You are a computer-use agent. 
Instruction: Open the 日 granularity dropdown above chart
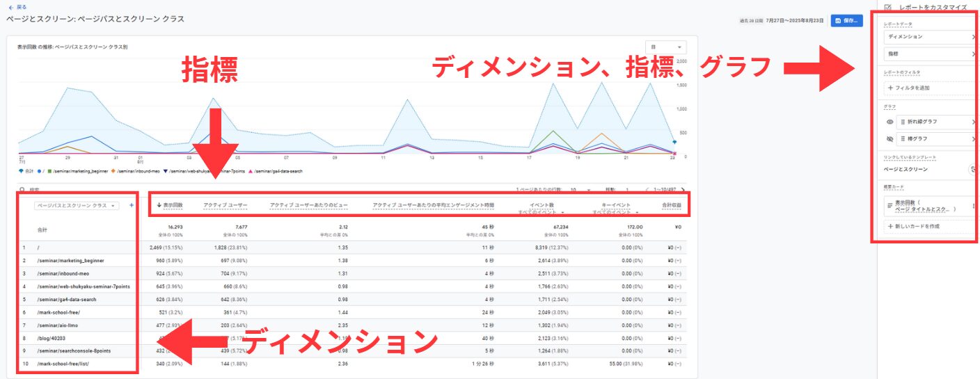665,47
